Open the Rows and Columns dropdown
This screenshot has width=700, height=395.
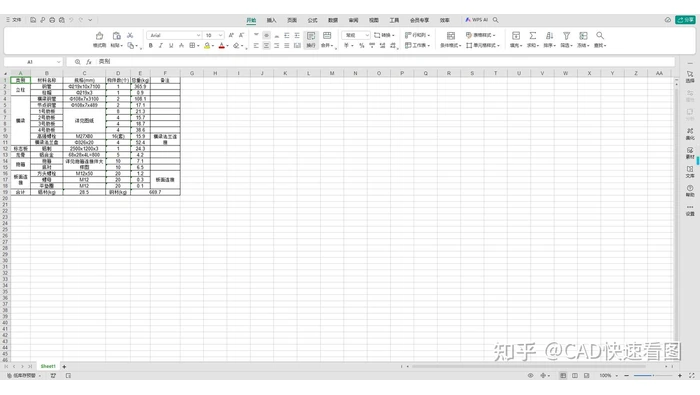pyautogui.click(x=418, y=35)
